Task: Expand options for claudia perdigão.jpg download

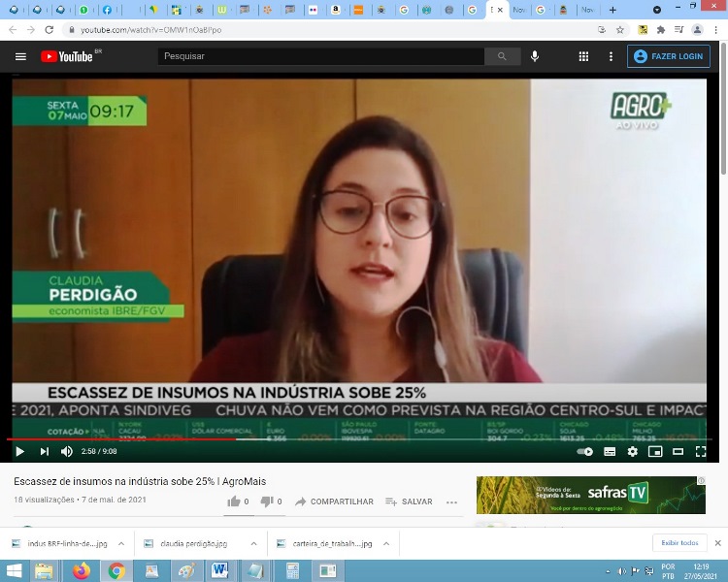Action: [254, 543]
